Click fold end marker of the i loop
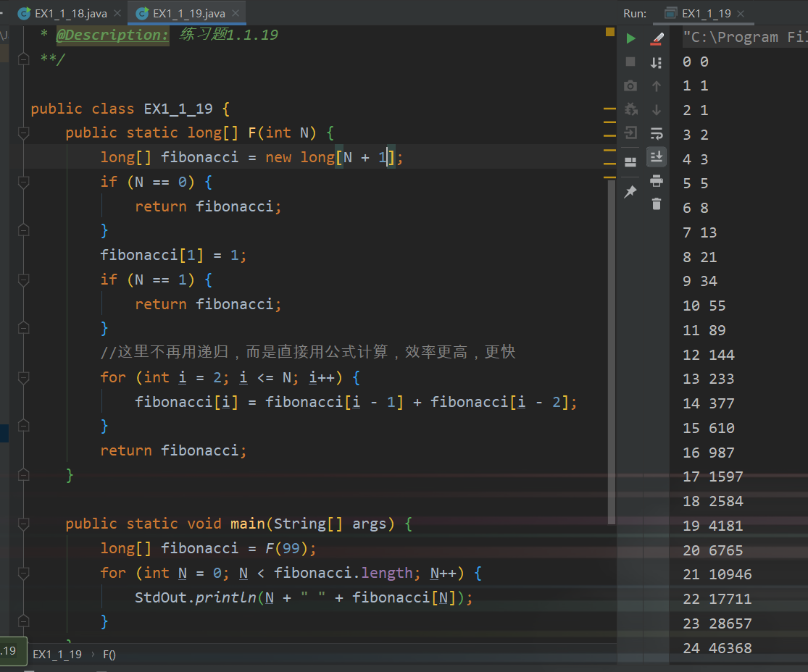808x672 pixels. [x=23, y=426]
